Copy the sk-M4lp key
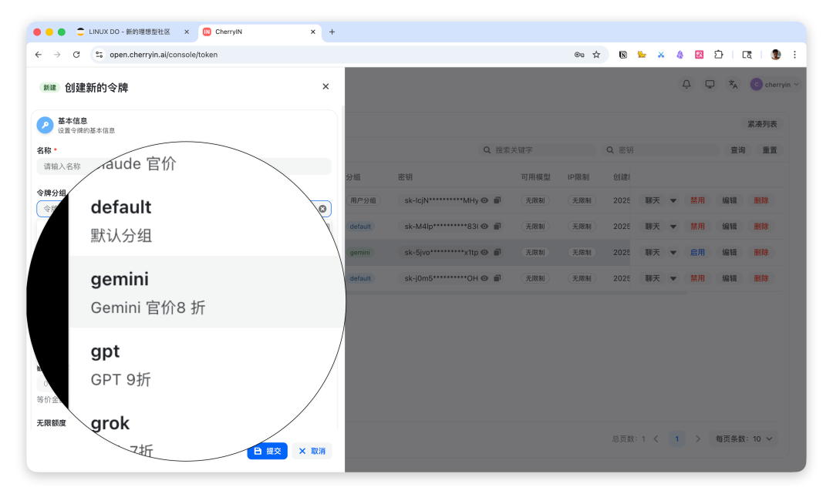 [x=497, y=227]
